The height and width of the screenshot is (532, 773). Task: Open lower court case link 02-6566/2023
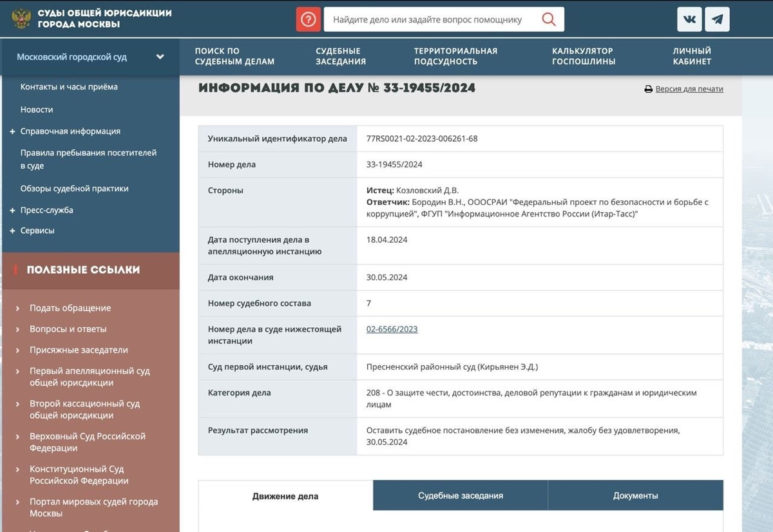(x=392, y=329)
